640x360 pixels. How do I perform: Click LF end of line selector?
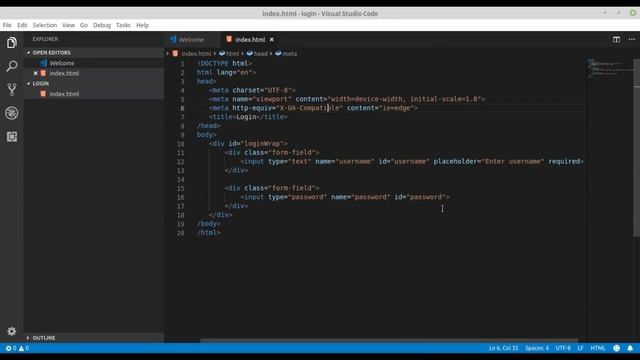click(580, 348)
